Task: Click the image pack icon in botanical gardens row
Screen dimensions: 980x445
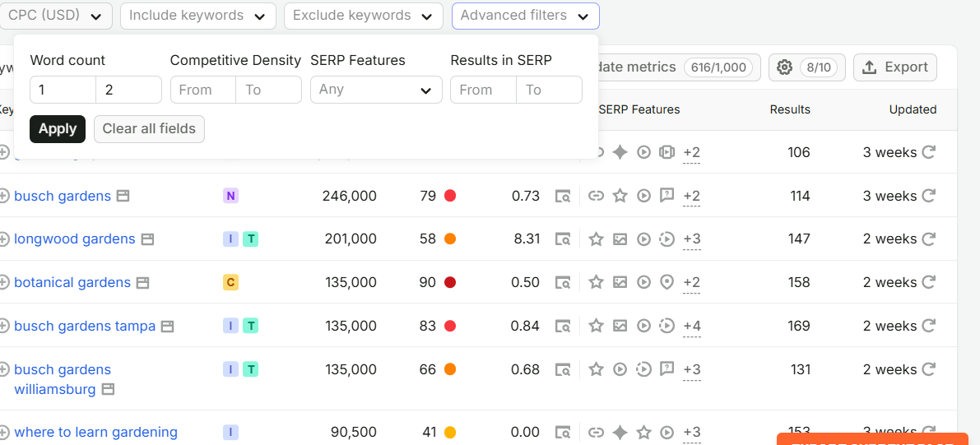Action: (x=620, y=282)
